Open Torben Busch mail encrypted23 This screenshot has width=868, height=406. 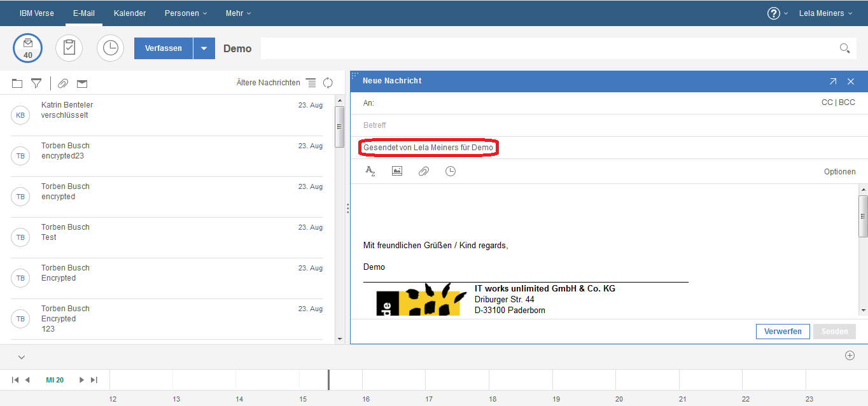[x=167, y=156]
